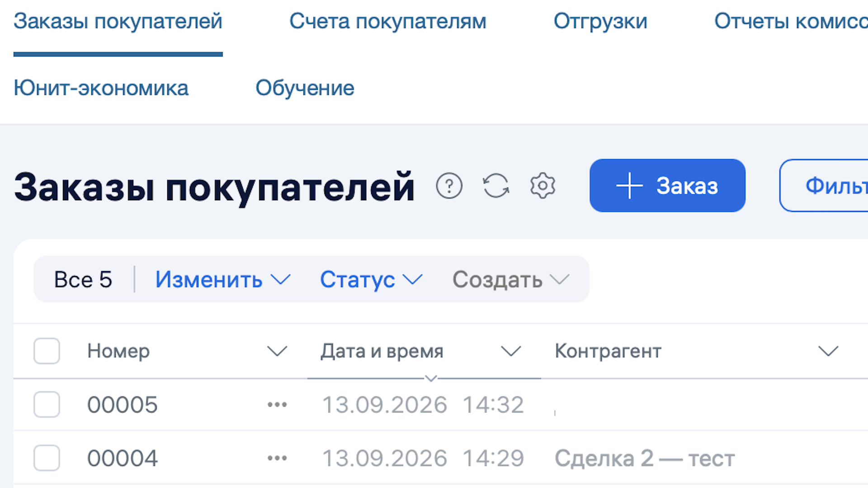Create a new order with + Заказ
Viewport: 868px width, 488px height.
[667, 185]
